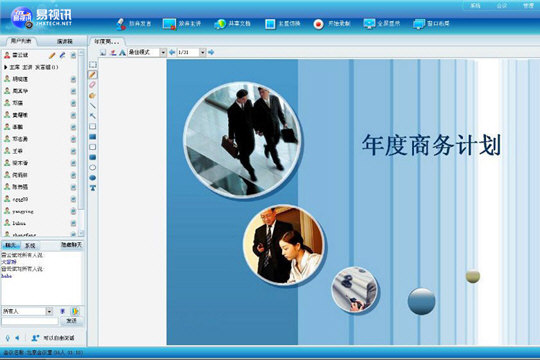Open the System menu at top right
The width and height of the screenshot is (540, 360).
point(475,6)
